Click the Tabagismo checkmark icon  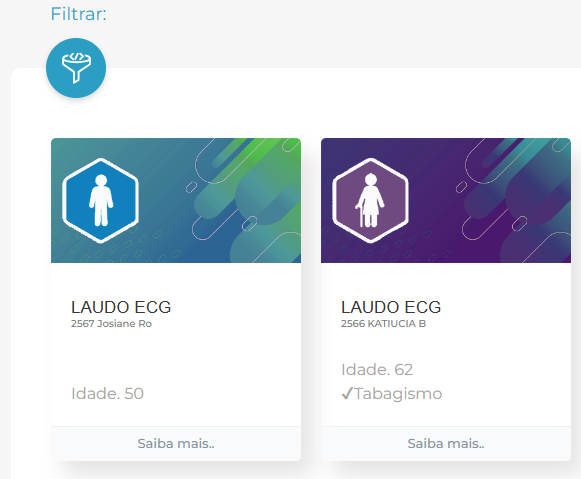pos(347,393)
